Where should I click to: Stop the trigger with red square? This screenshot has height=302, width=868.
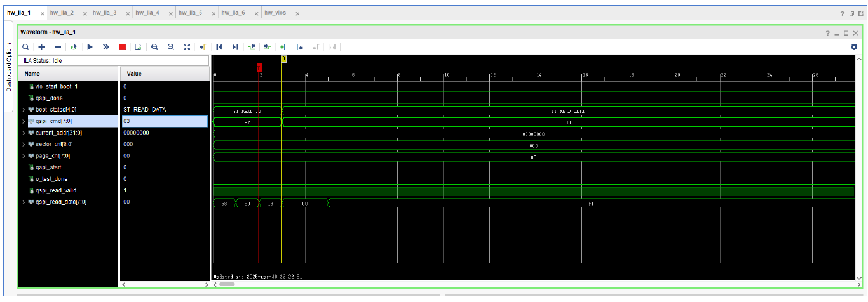pyautogui.click(x=123, y=47)
